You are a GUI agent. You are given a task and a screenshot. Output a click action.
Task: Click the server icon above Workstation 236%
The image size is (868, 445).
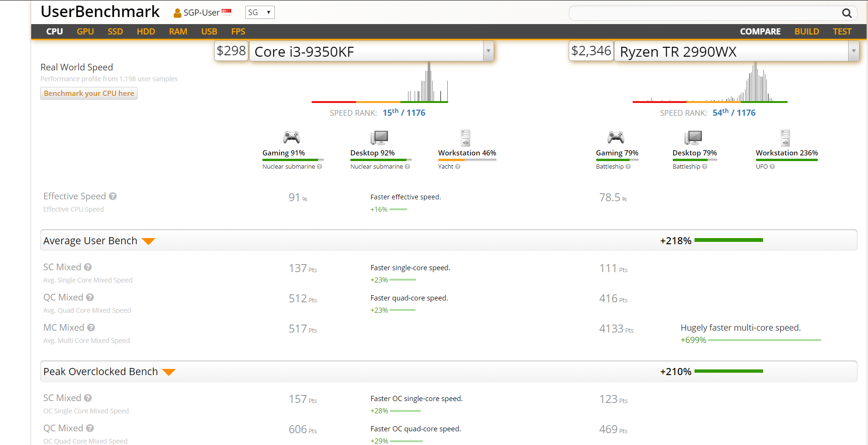[x=785, y=137]
